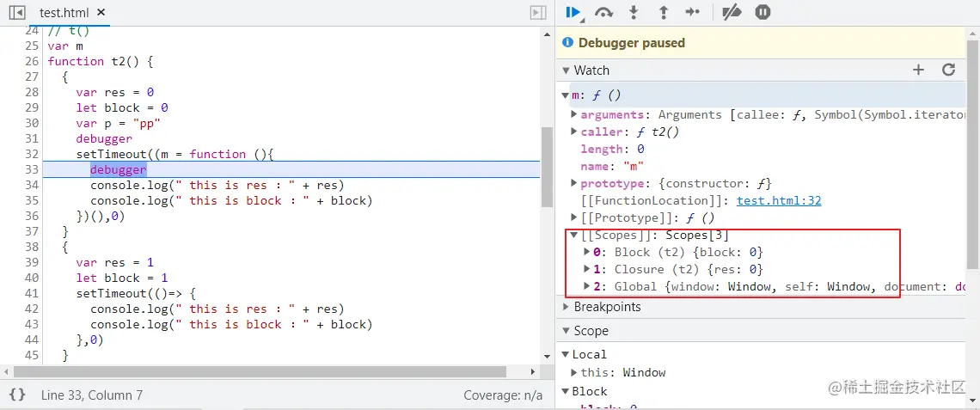Expand the arguments property

point(573,114)
